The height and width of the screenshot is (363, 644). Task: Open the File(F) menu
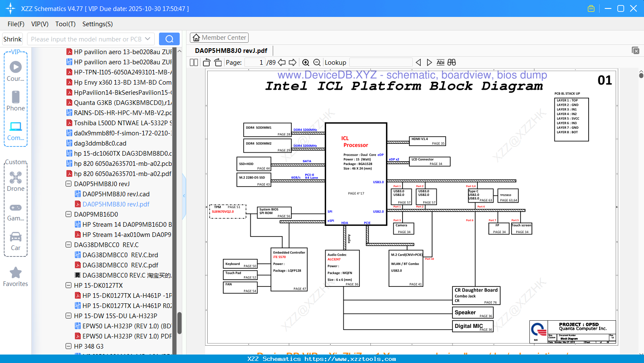16,24
